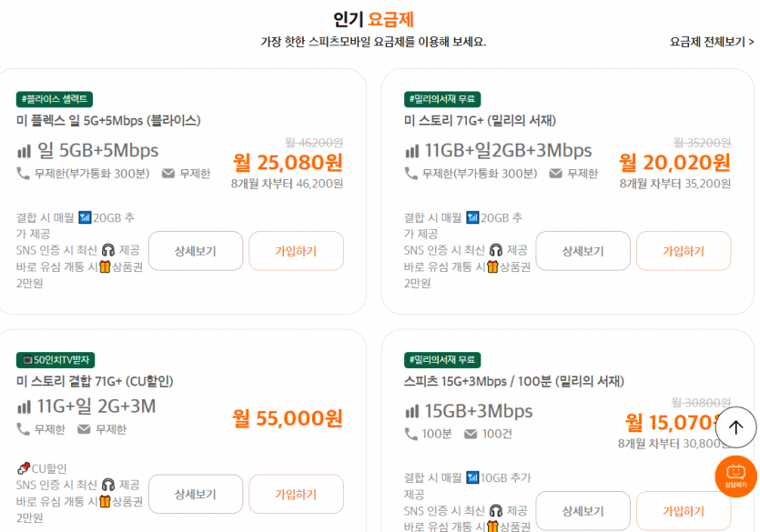Click the 월 25,080원 price text
The height and width of the screenshot is (532, 760).
pos(288,162)
